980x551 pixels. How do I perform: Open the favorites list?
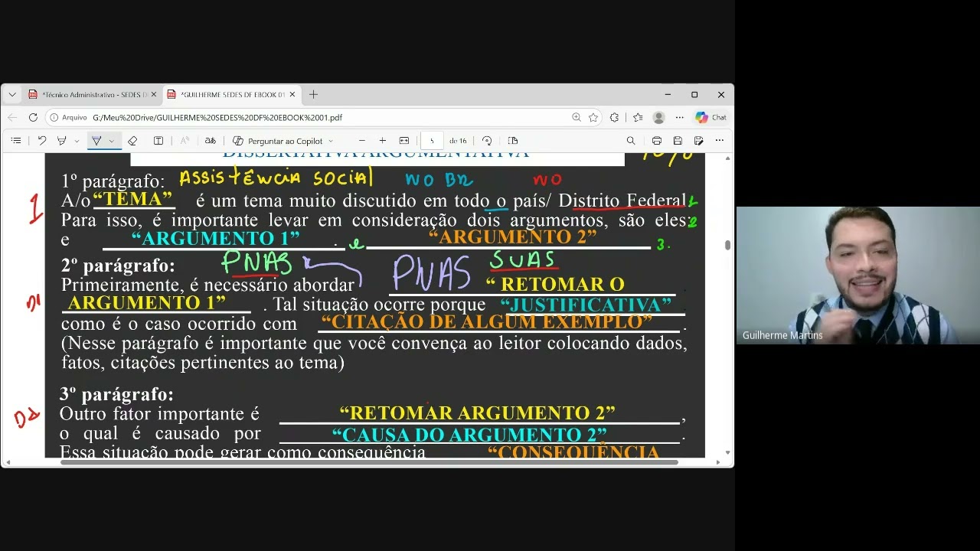click(637, 118)
